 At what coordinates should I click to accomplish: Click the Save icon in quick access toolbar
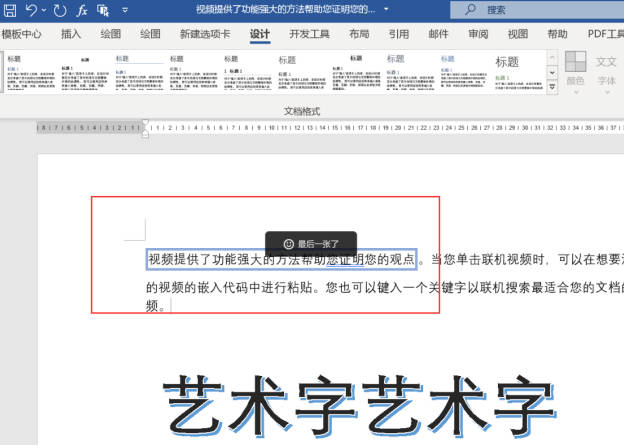(10, 10)
